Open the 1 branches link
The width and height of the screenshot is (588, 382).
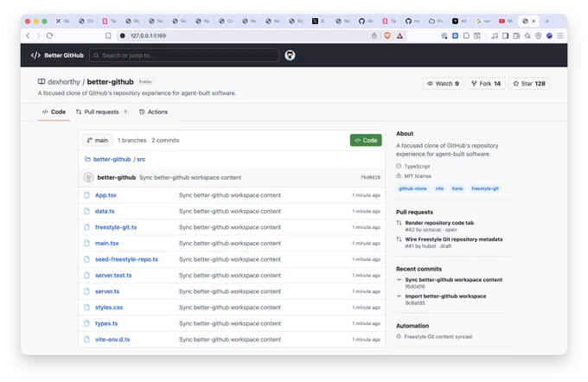pyautogui.click(x=132, y=140)
